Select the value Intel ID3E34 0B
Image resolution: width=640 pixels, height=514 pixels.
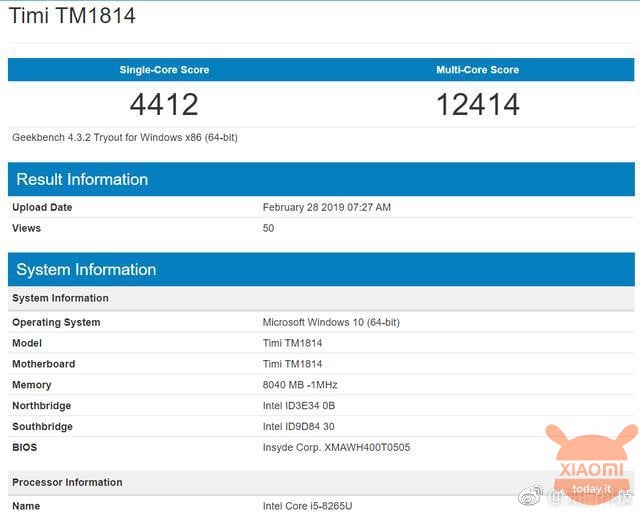(299, 406)
